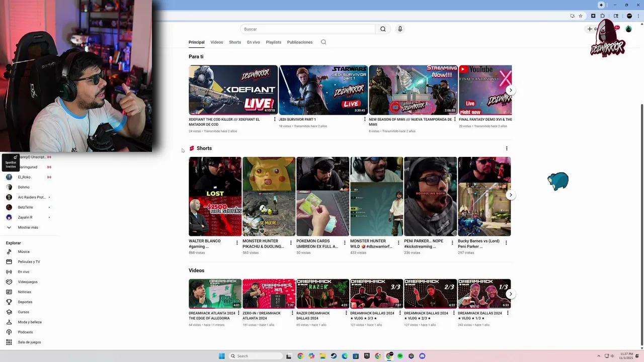Screen dimensions: 644x362
Task: Open options menu for XDEFIANT video
Action: 275,120
